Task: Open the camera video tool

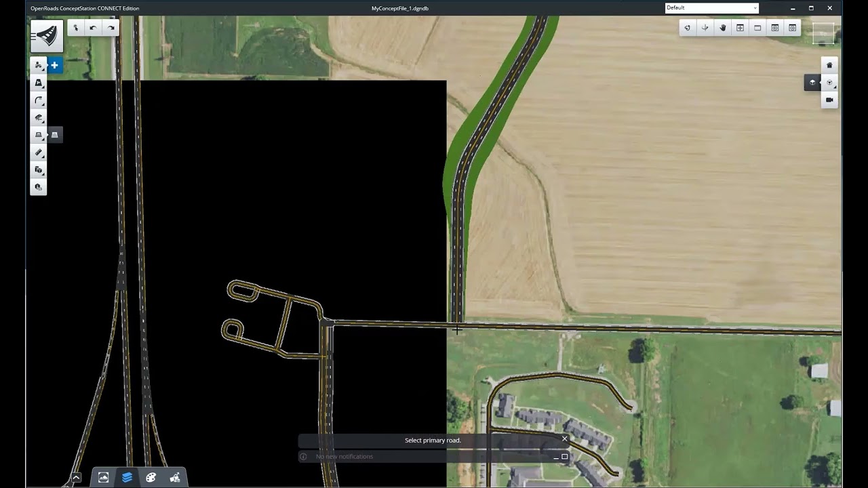Action: [x=829, y=100]
